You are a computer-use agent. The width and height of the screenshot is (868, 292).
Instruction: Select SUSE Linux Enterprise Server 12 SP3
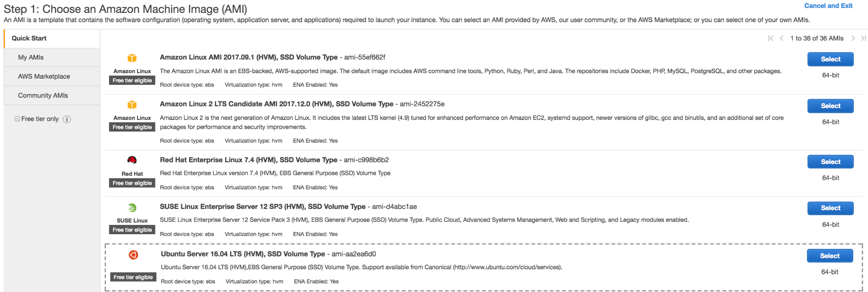[x=830, y=208]
